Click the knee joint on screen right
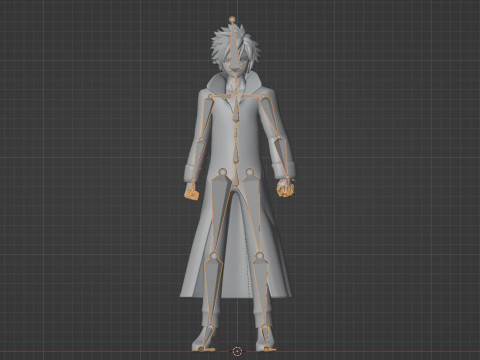Screen dimensions: 480x360 [x=260, y=256]
